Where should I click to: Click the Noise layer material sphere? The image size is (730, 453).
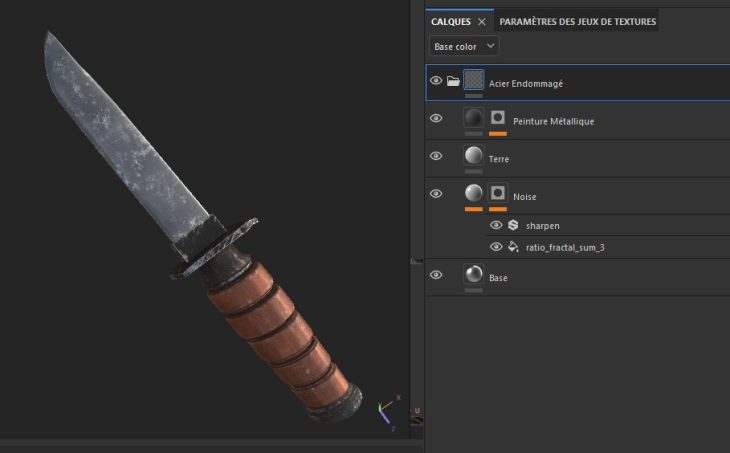[x=474, y=194]
